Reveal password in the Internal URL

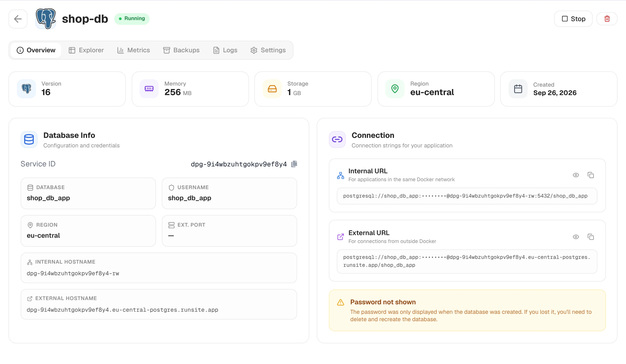(576, 175)
